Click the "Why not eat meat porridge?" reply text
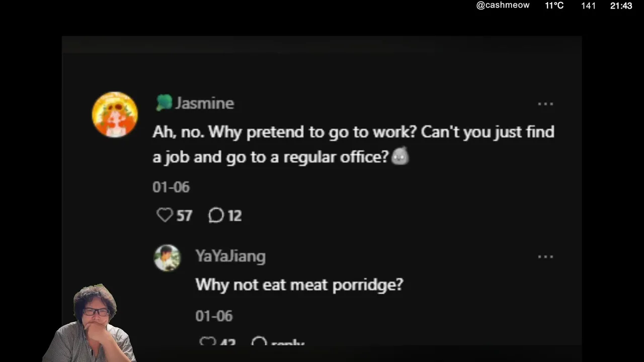The image size is (644, 362). tap(299, 285)
